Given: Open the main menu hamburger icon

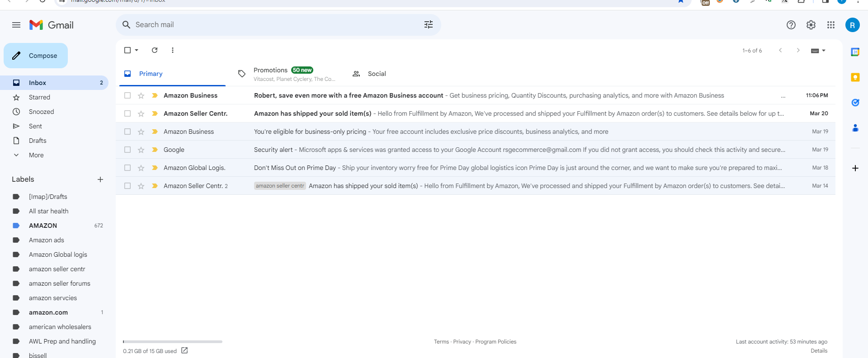Looking at the screenshot, I should 16,25.
